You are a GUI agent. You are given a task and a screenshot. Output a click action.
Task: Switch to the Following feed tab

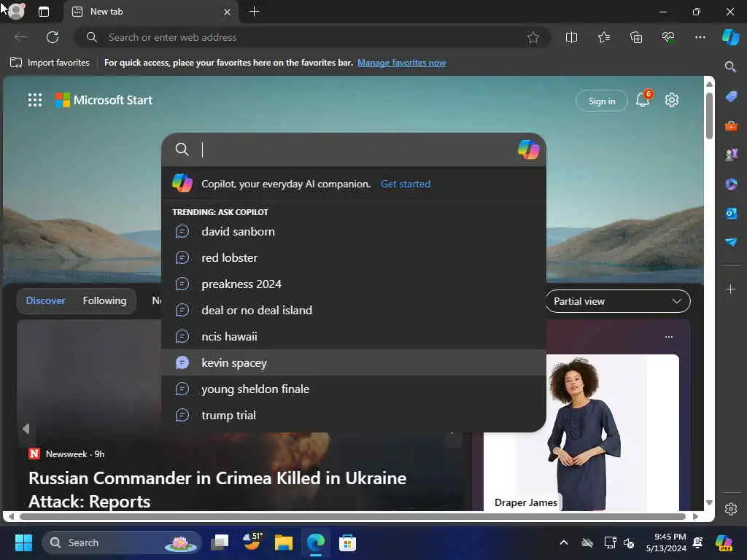click(104, 300)
